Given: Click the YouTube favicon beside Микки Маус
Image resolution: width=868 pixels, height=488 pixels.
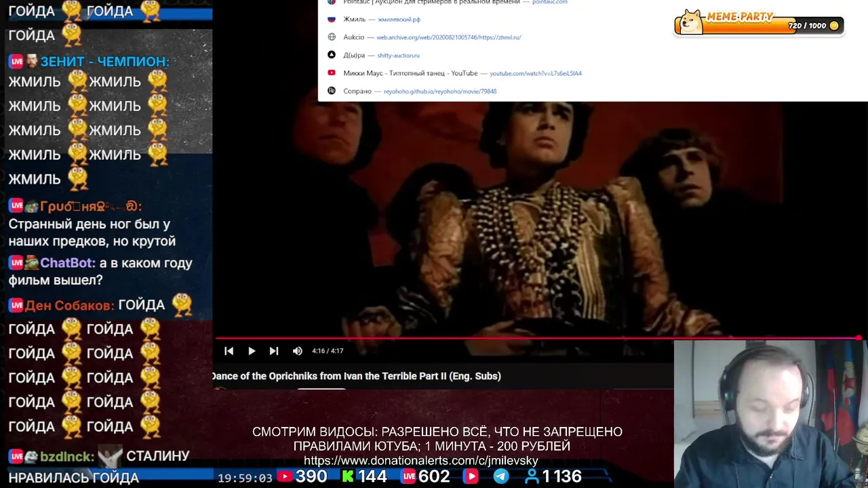Looking at the screenshot, I should [332, 73].
